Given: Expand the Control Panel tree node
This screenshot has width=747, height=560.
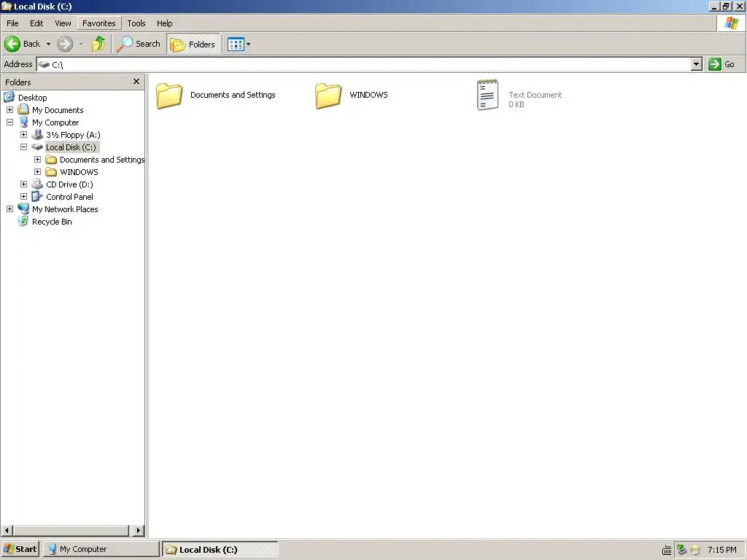Looking at the screenshot, I should tap(23, 197).
